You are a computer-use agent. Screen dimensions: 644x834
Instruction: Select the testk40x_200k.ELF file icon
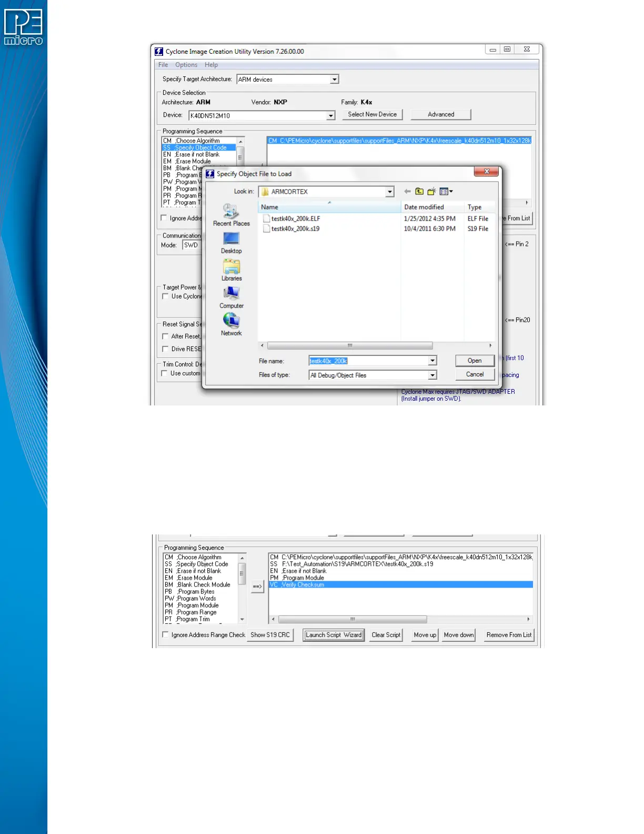point(266,219)
